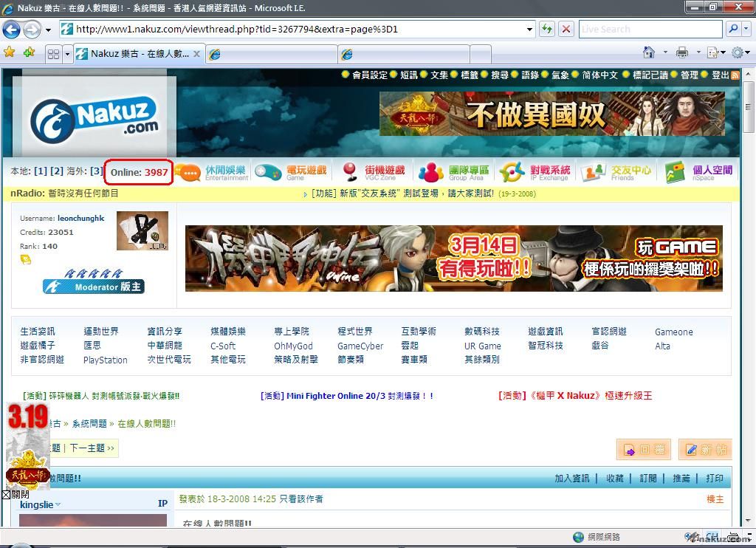Expand the tab list dropdown arrow
The width and height of the screenshot is (756, 548).
point(67,54)
